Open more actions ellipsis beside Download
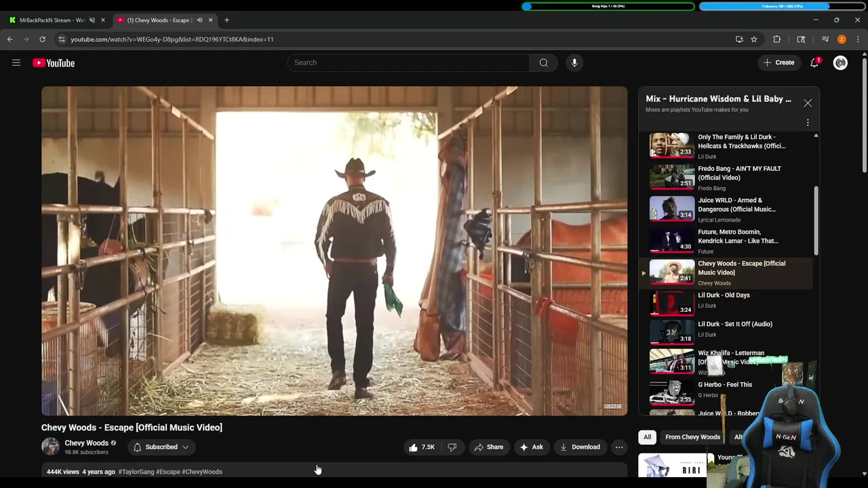The image size is (868, 488). [x=618, y=447]
